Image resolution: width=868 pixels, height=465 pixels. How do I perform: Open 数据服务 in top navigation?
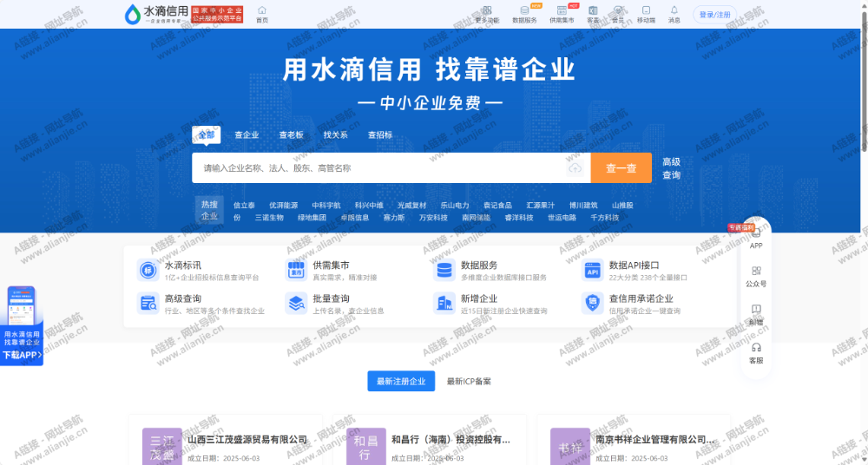coord(524,15)
